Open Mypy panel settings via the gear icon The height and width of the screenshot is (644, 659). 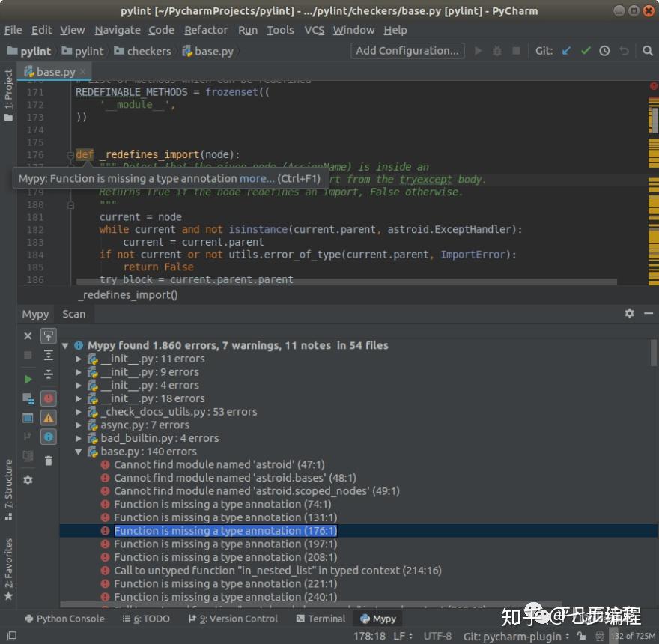pos(629,314)
